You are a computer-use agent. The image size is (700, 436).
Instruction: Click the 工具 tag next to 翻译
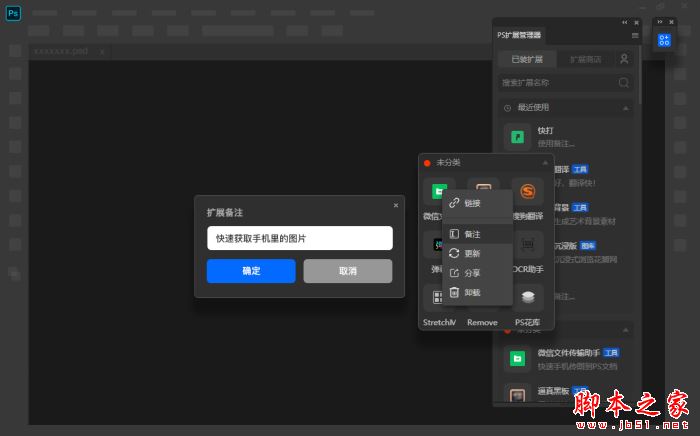580,169
